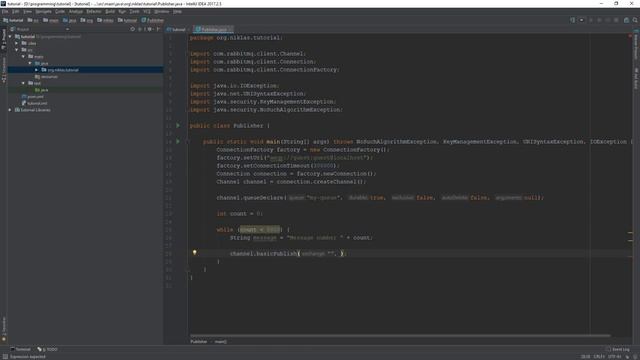
Task: Open the Structure tool window side tab
Action: click(4, 70)
